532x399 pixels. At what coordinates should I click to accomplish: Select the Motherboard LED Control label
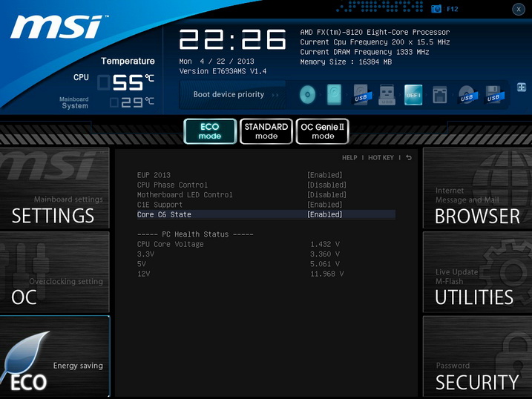point(185,195)
